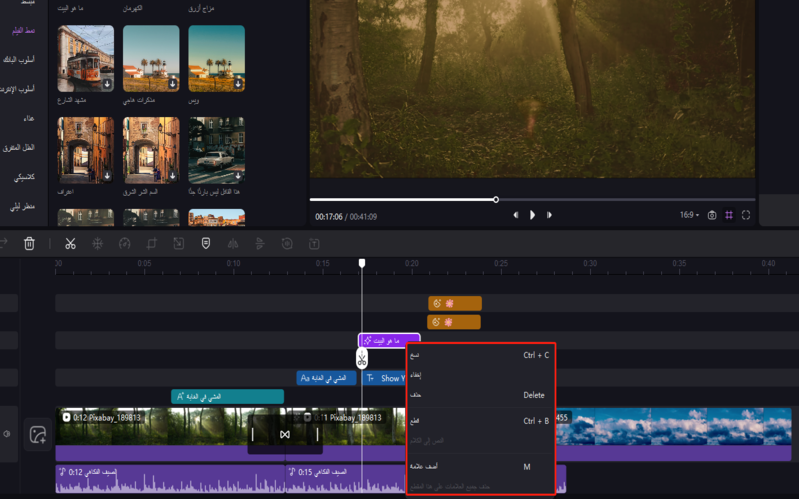Choose the 'إخفاء' hide context menu entry

tap(480, 375)
